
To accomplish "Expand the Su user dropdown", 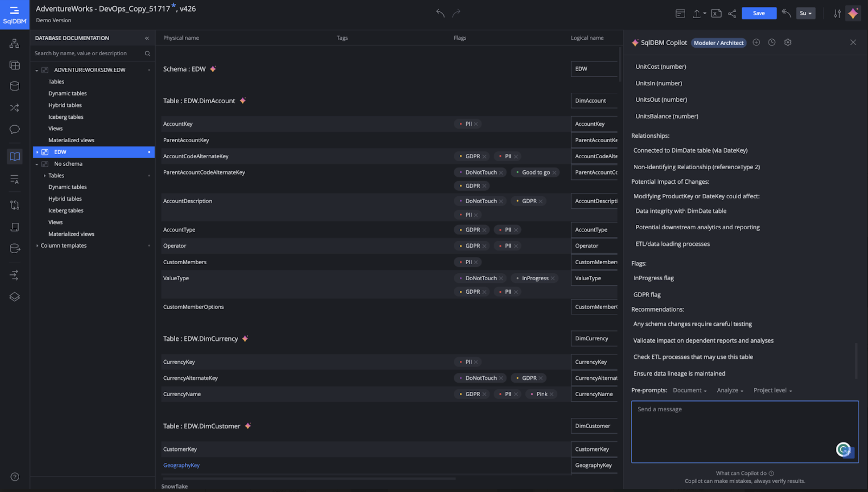I will click(806, 13).
